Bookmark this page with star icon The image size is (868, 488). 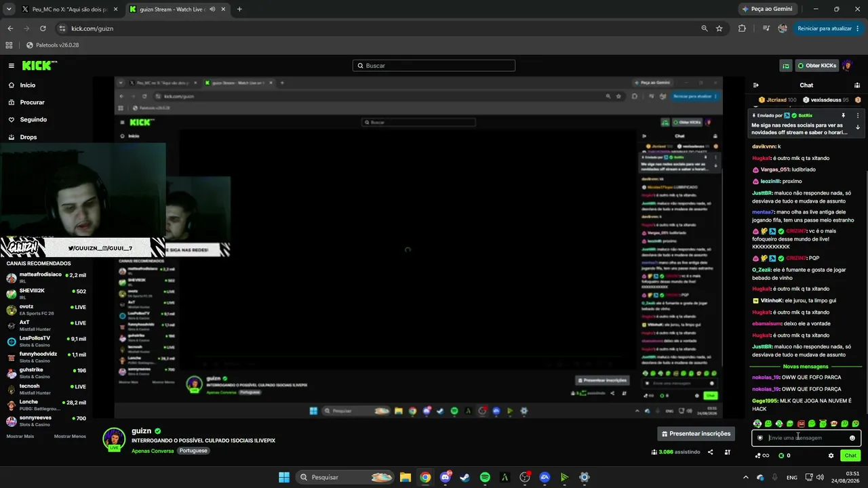click(719, 28)
